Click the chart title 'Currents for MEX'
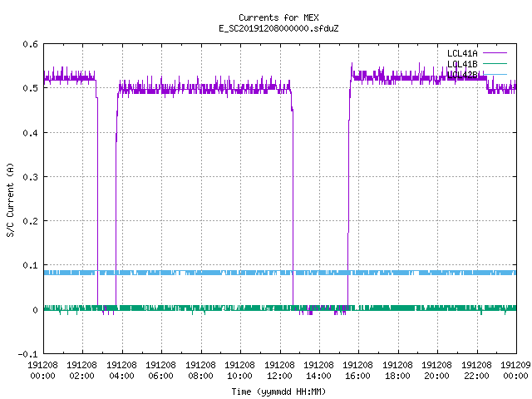 pyautogui.click(x=278, y=17)
